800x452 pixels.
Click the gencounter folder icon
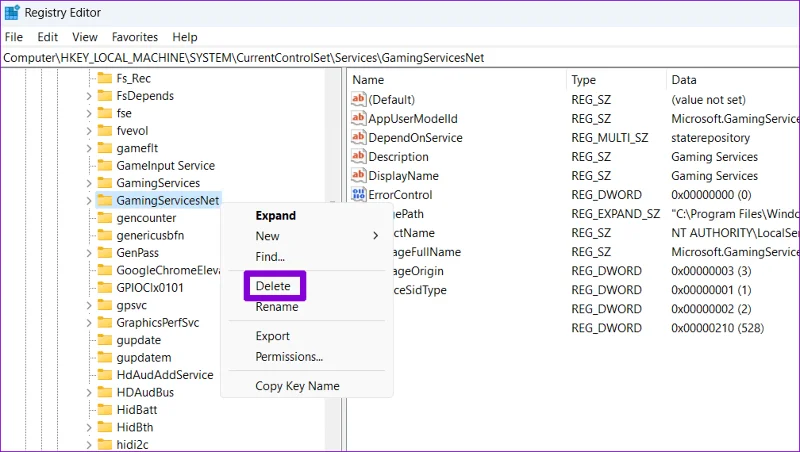coord(105,218)
